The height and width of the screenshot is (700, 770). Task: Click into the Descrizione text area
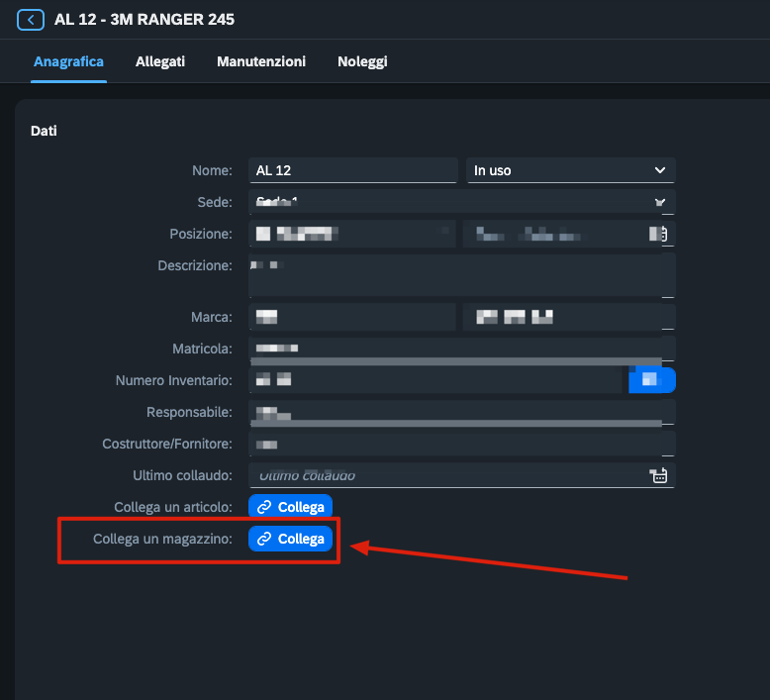tap(462, 275)
